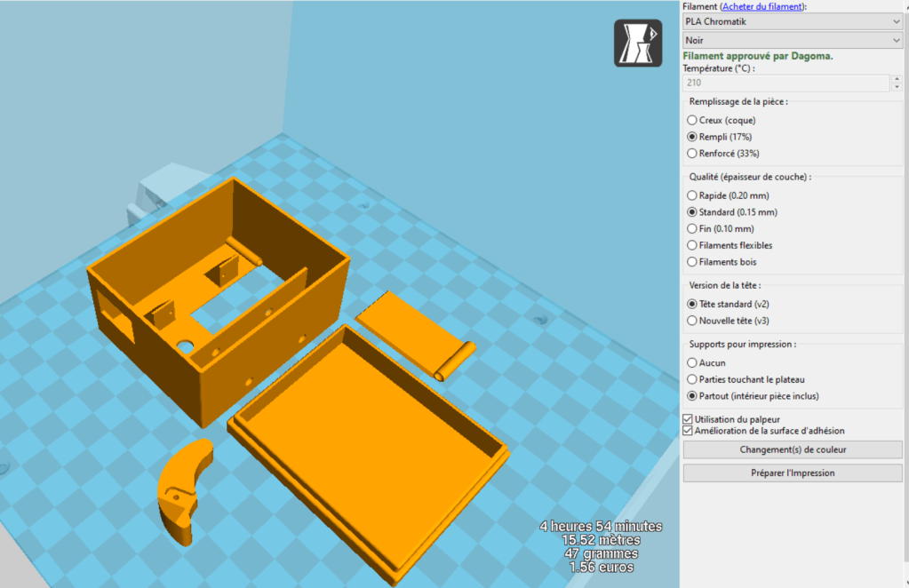Choose Rapide (0.20 mm) quality

[692, 195]
